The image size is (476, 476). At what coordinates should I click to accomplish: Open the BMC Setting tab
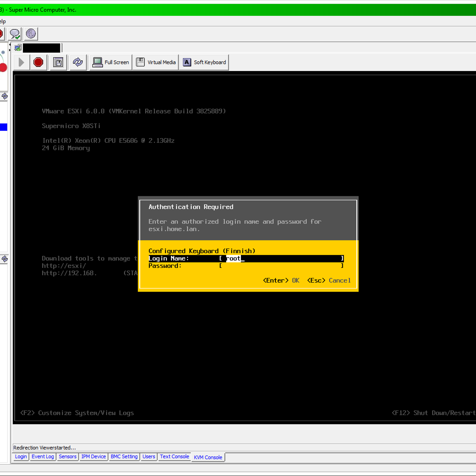click(124, 457)
